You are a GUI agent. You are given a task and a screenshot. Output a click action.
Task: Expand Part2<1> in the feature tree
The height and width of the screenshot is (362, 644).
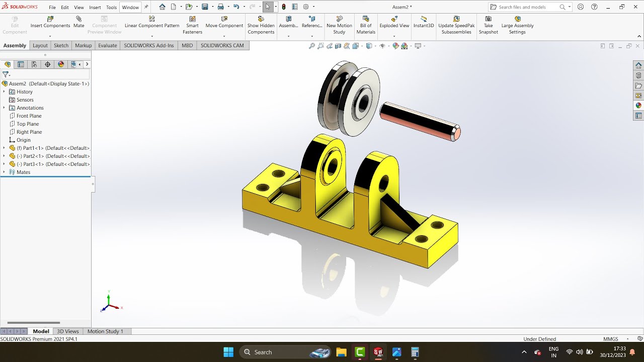point(4,156)
